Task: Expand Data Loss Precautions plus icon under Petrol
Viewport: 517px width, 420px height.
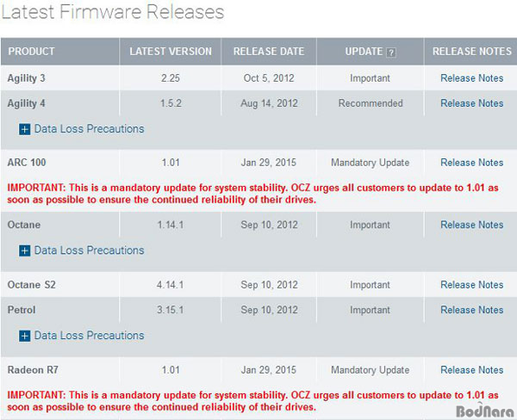Action: click(24, 336)
